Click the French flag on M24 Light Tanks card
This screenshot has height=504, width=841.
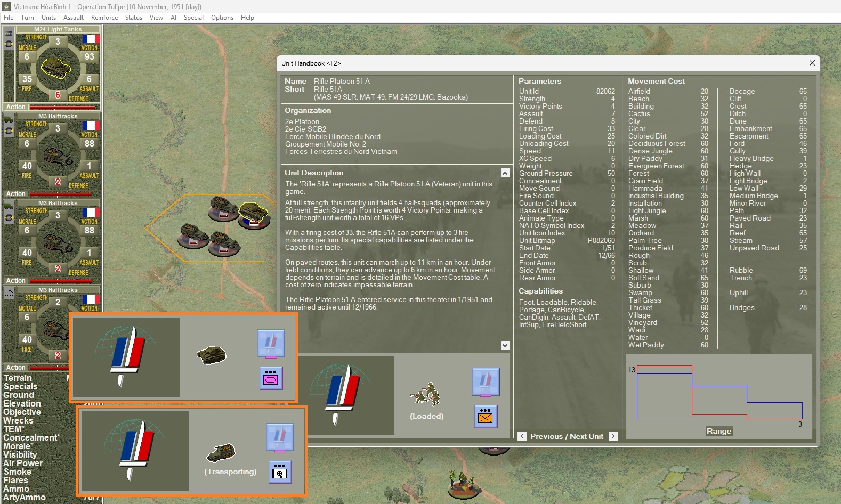point(91,39)
